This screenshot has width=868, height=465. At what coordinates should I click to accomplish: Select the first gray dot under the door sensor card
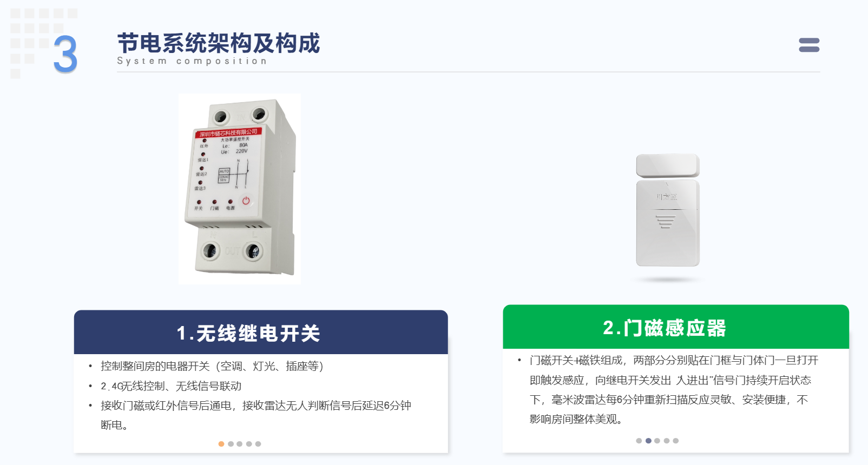pyautogui.click(x=639, y=441)
